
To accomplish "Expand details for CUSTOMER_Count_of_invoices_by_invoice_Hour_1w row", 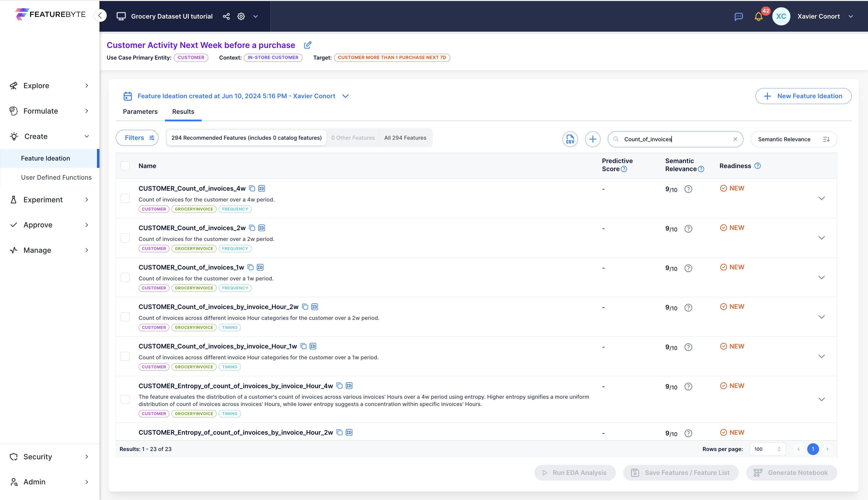I will [x=821, y=357].
